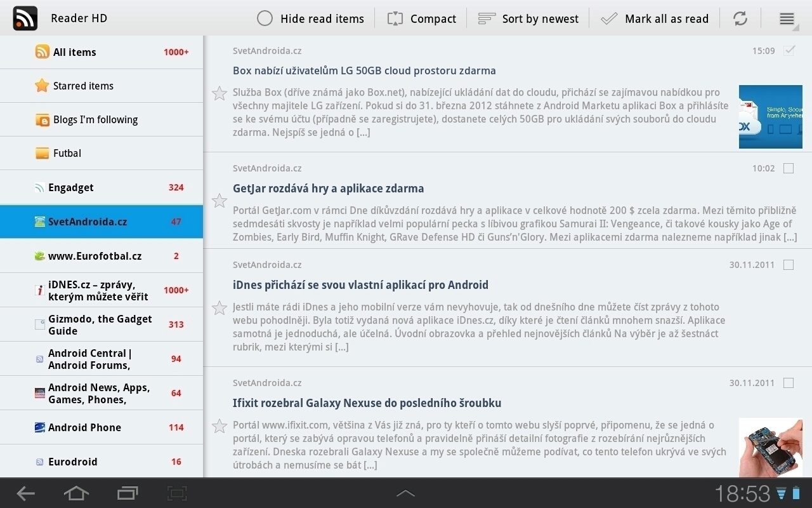Open article 'Ifixit rozebral Galaxy Nexuse do posledního šroubku'
The width and height of the screenshot is (812, 508).
[x=367, y=403]
